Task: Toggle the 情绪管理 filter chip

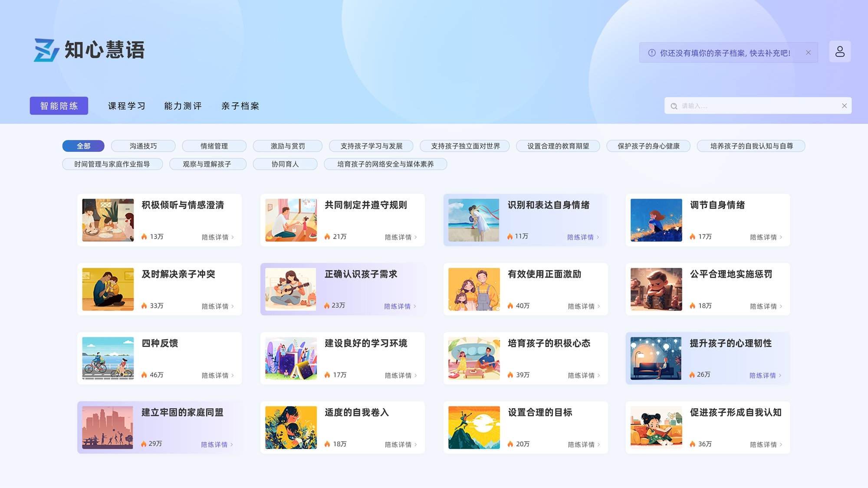Action: tap(214, 146)
